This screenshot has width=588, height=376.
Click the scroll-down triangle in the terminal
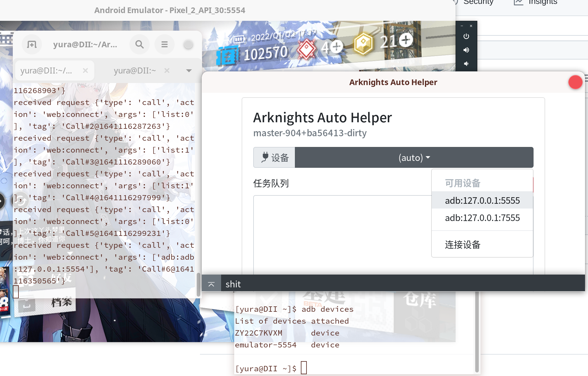(x=70, y=253)
